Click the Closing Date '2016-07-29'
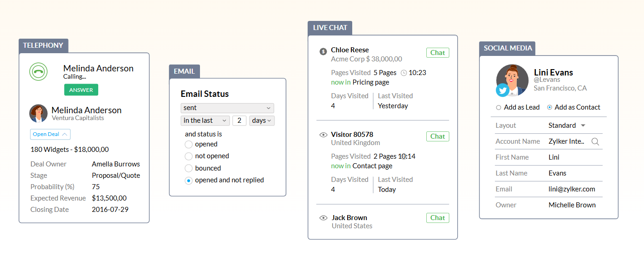Viewport: 644px width, 256px height. pyautogui.click(x=110, y=210)
